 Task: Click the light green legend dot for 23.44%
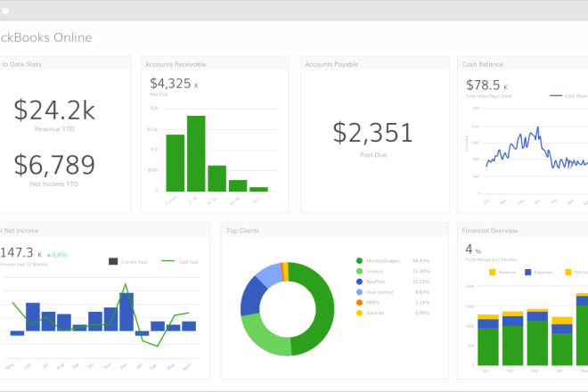[x=359, y=271]
